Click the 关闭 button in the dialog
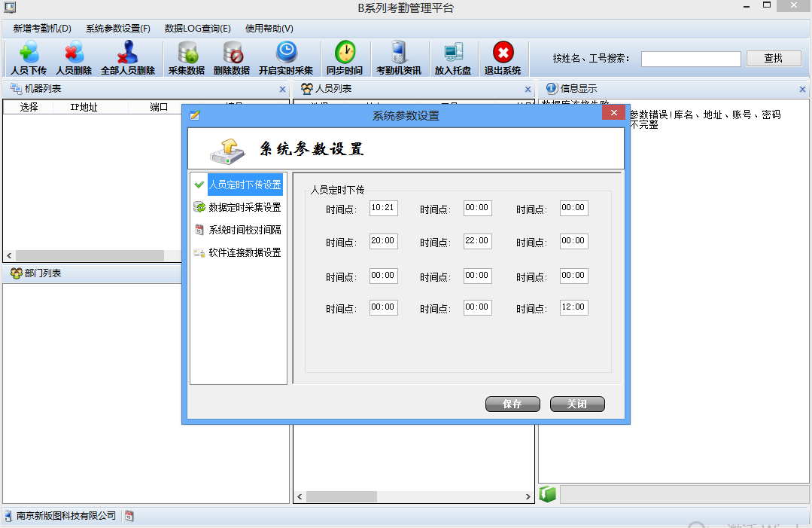812x528 pixels. [577, 404]
